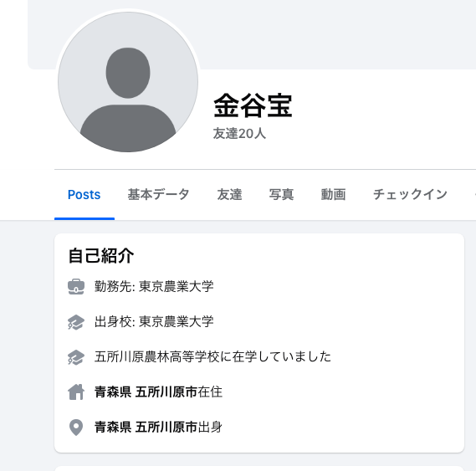Viewport: 476px width, 471px height.
Task: Click the 自己紹介 section heading
Action: [101, 256]
